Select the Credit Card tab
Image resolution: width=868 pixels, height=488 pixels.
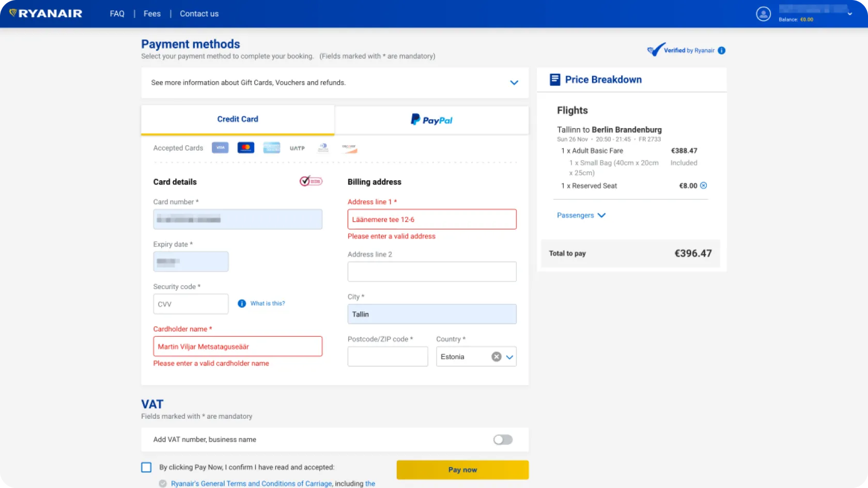click(x=238, y=119)
